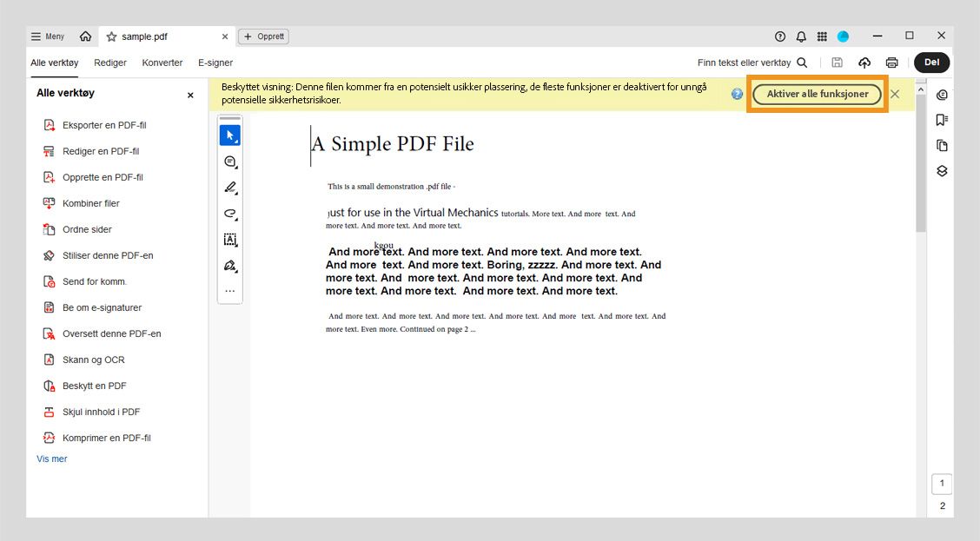980x541 pixels.
Task: Open the blue profile avatar
Action: point(843,36)
